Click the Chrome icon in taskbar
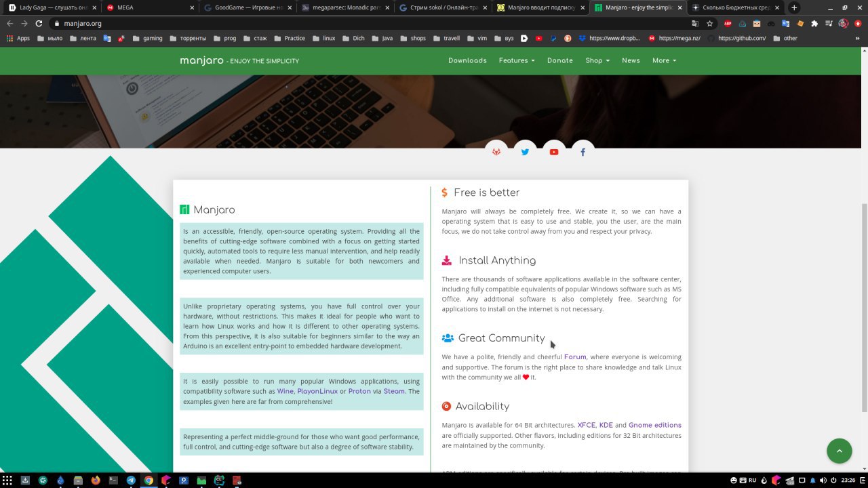The image size is (868, 488). 149,481
